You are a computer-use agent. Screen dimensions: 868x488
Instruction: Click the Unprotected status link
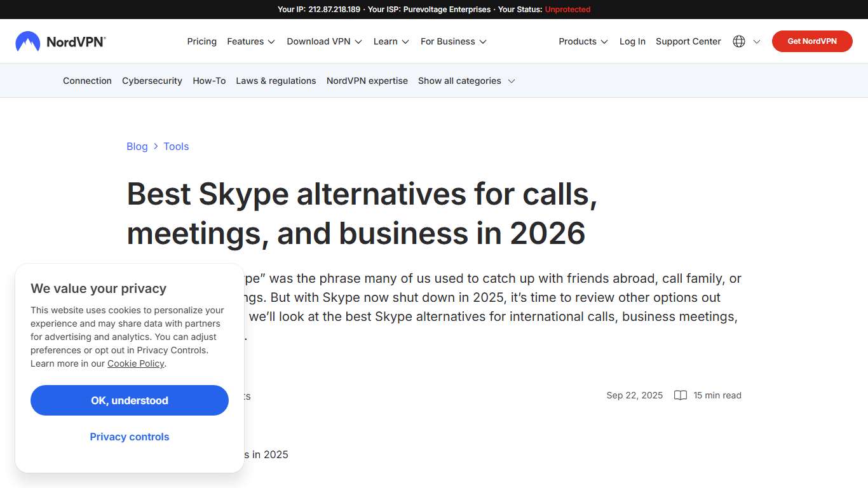[x=567, y=9]
